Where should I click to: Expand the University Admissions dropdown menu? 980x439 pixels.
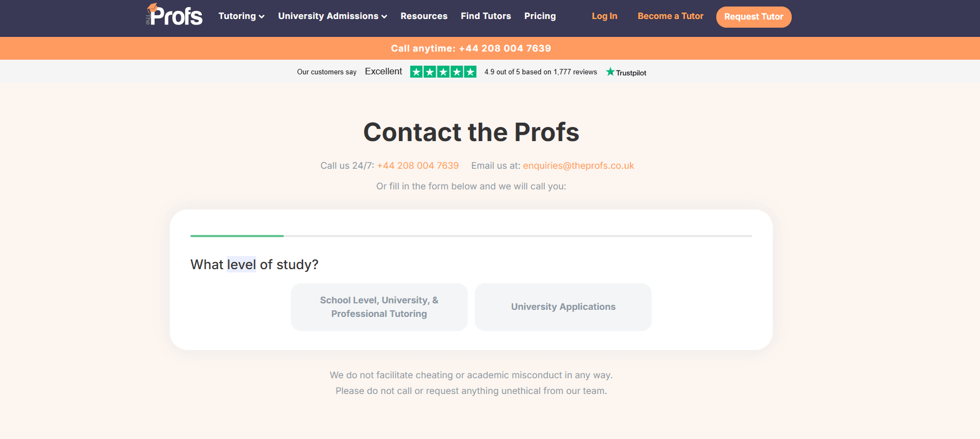point(332,16)
